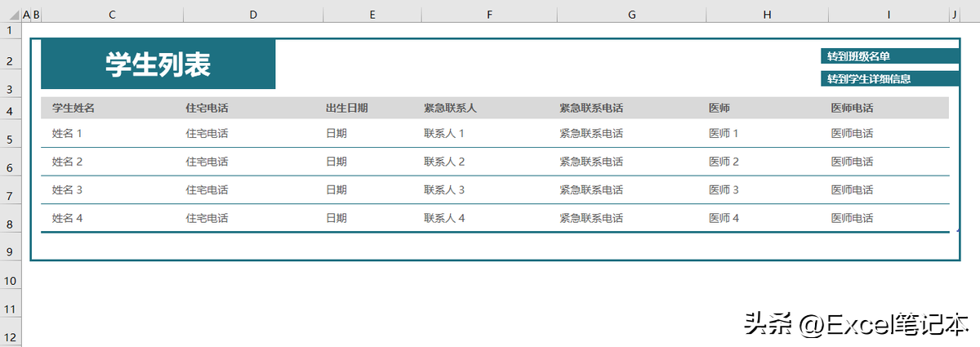
Task: Select the 联系人 3 cell
Action: point(489,190)
